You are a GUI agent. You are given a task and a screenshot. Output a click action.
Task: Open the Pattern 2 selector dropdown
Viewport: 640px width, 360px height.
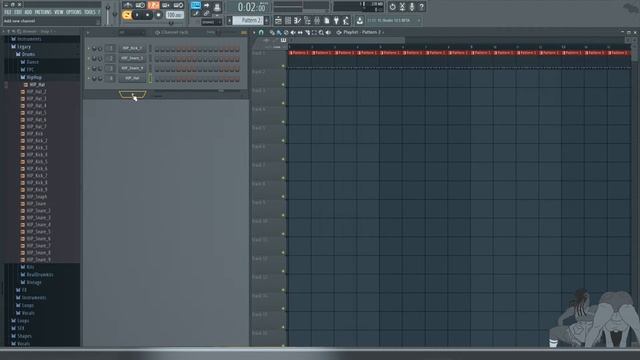tap(248, 20)
